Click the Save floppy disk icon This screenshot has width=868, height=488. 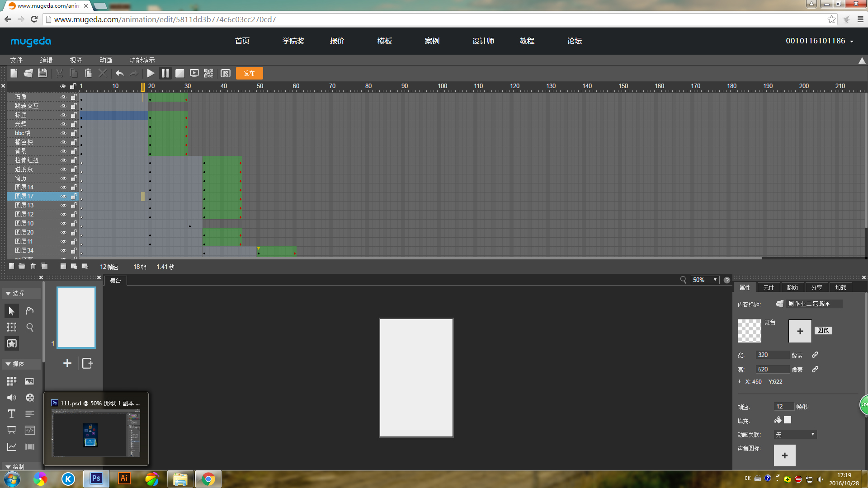[x=42, y=73]
